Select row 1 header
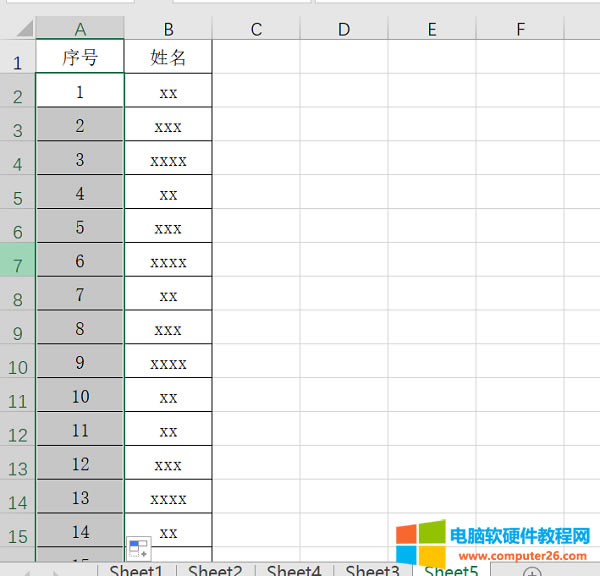The width and height of the screenshot is (600, 576). click(18, 62)
